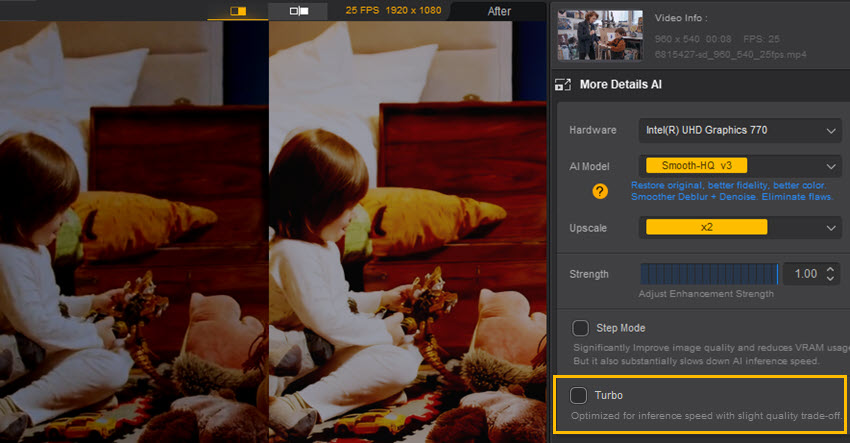Open the Hardware dropdown

(x=739, y=130)
